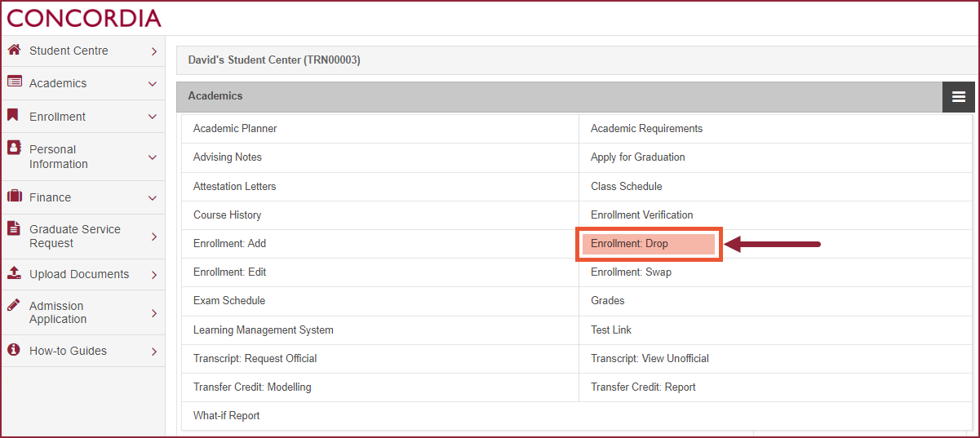Select Academics in the sidebar menu
The height and width of the screenshot is (438, 980).
(x=58, y=83)
